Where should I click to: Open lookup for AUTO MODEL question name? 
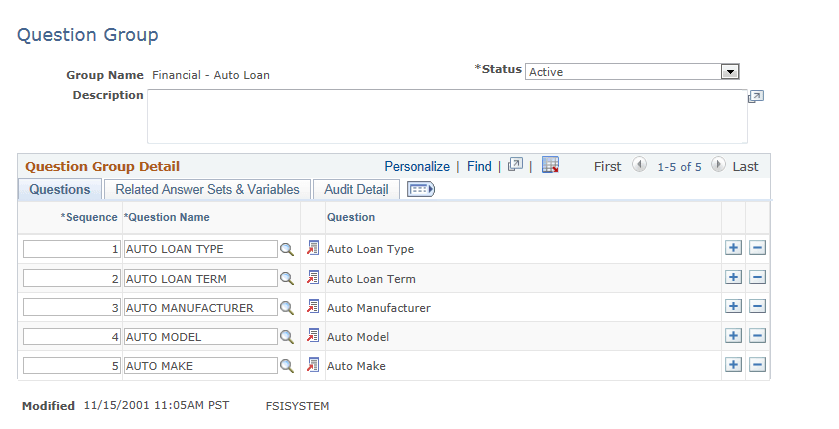point(287,336)
